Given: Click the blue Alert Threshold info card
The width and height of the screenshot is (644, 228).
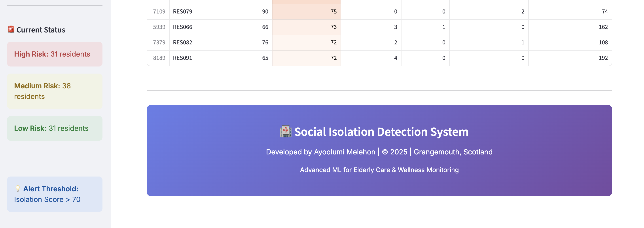Looking at the screenshot, I should [x=55, y=194].
